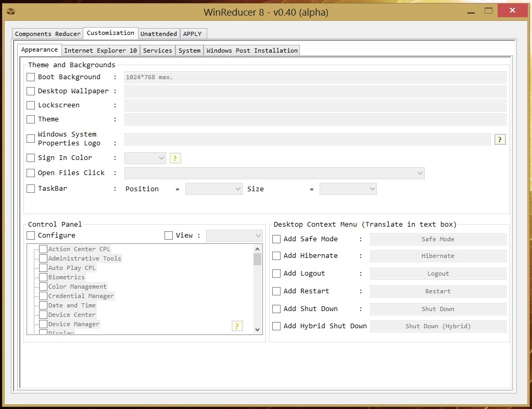Tick Add Restart checkbox
532x409 pixels.
coord(276,291)
